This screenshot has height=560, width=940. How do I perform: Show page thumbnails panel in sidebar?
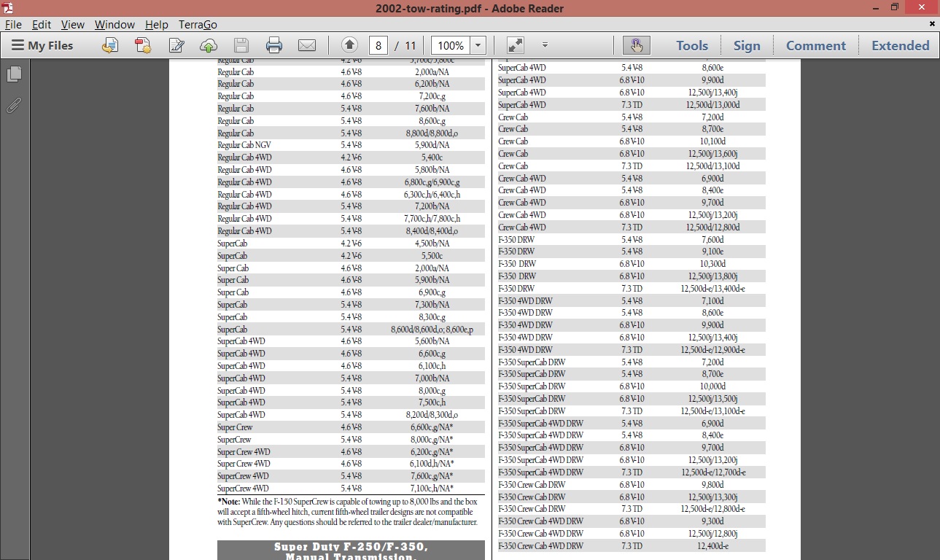coord(14,74)
